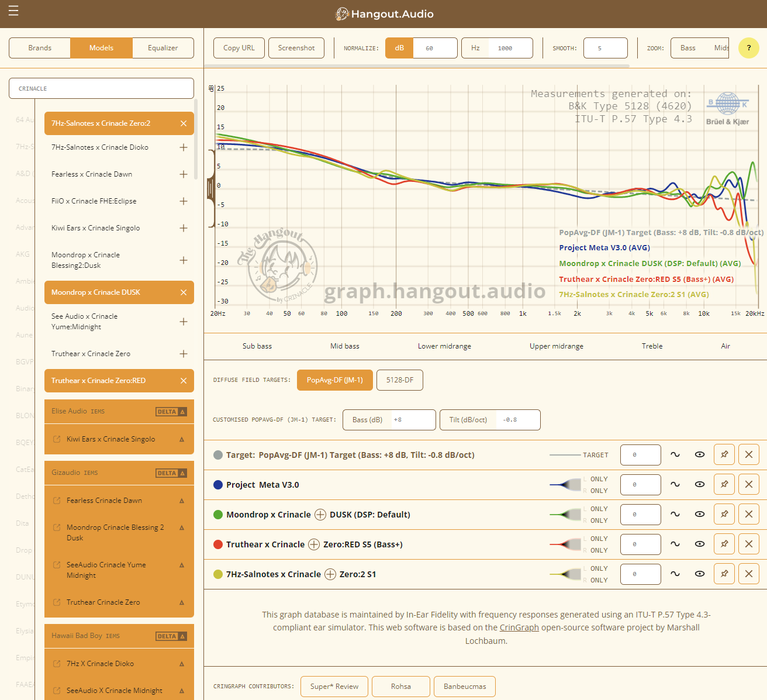The height and width of the screenshot is (700, 767).
Task: Add Truthear x Crinacle Zero plus icon
Action: point(184,354)
